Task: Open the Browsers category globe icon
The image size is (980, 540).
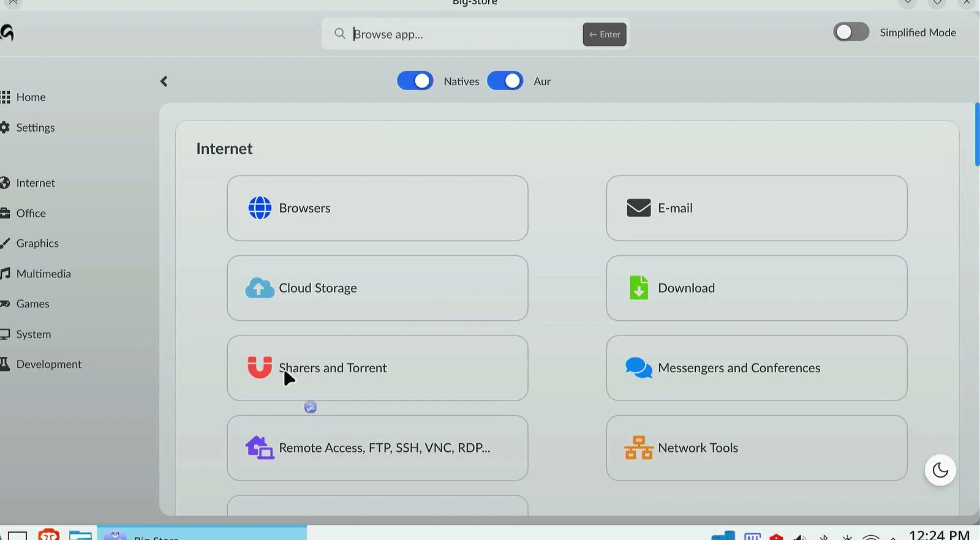Action: [260, 208]
